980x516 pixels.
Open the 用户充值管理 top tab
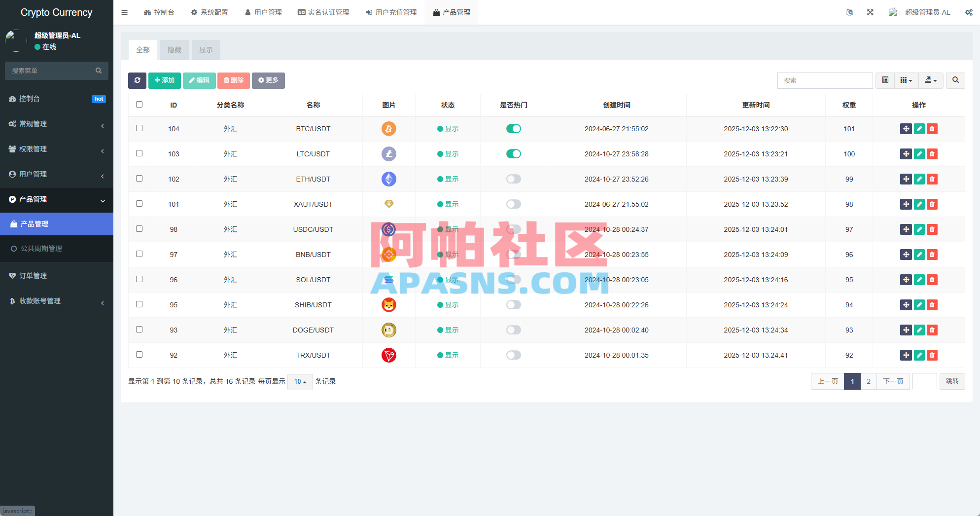coord(391,12)
